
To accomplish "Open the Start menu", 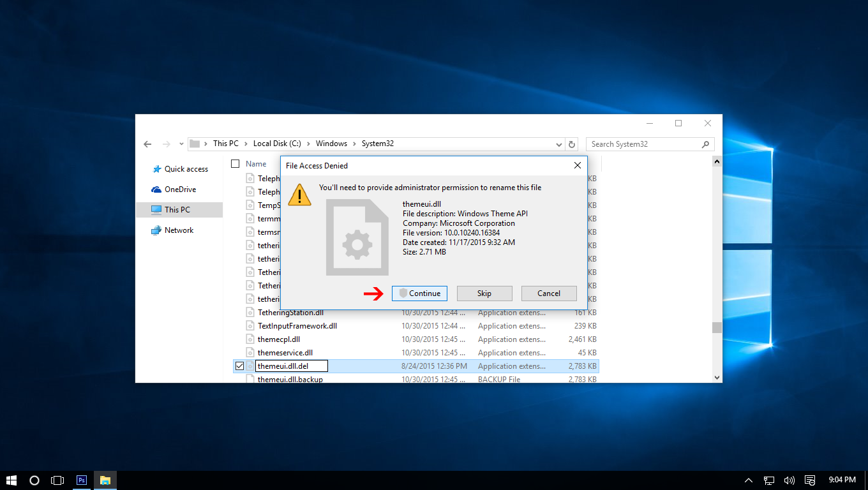I will point(11,480).
